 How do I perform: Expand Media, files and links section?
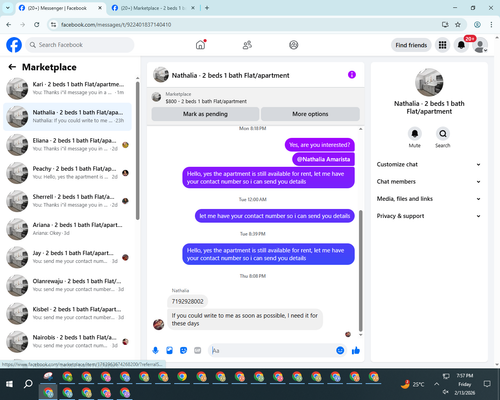point(429,199)
